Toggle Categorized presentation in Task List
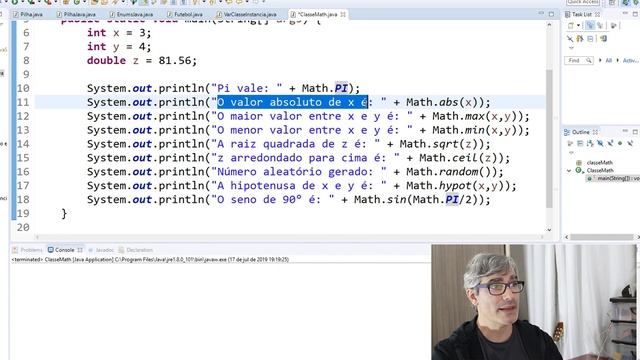This screenshot has height=360, width=640. 591,26
